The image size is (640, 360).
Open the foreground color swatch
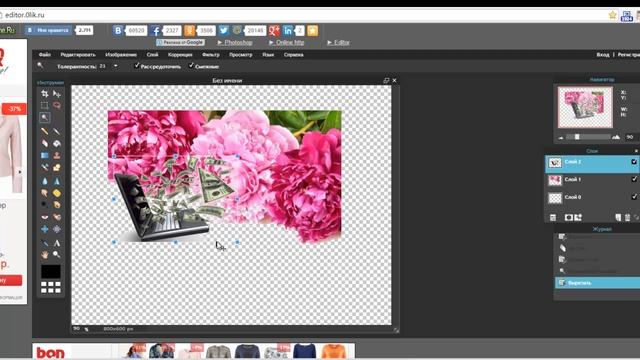[51, 271]
